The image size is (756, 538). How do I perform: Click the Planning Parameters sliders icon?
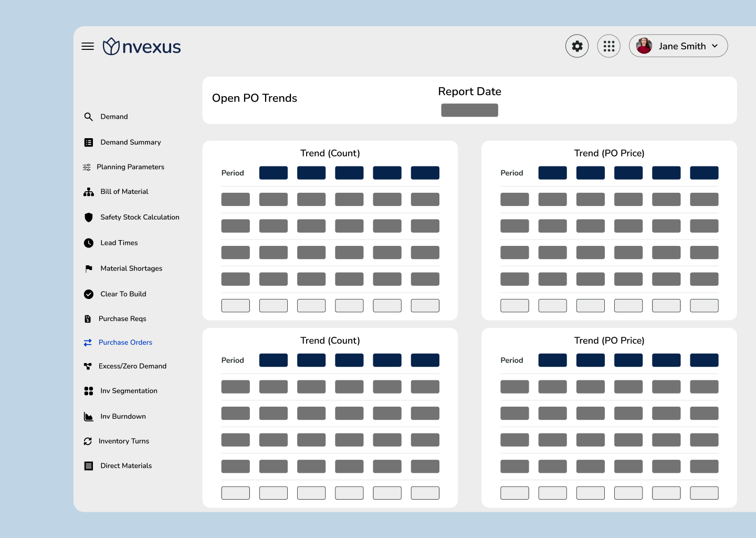tap(87, 167)
